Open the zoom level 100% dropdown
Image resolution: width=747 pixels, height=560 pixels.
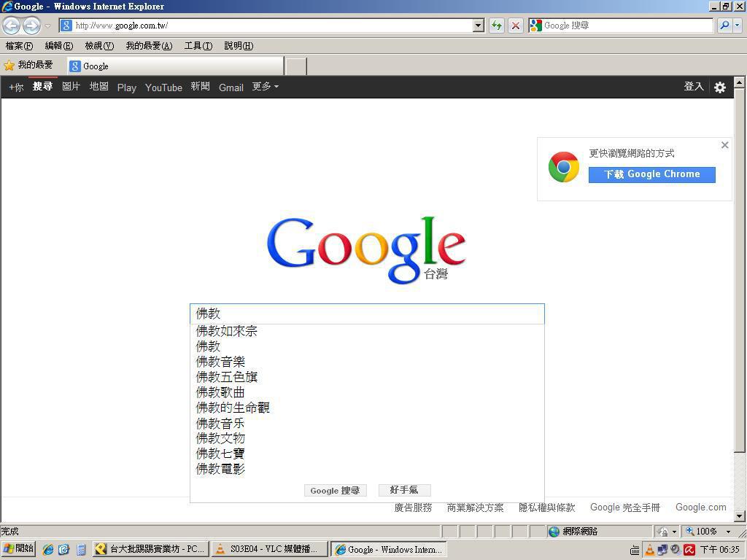click(727, 532)
